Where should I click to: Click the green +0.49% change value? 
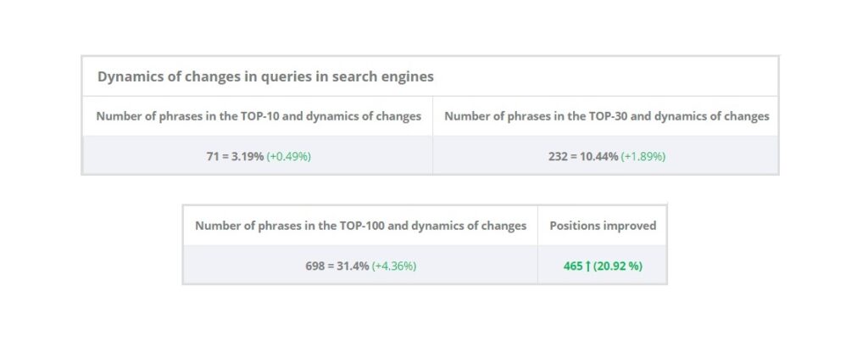click(289, 157)
